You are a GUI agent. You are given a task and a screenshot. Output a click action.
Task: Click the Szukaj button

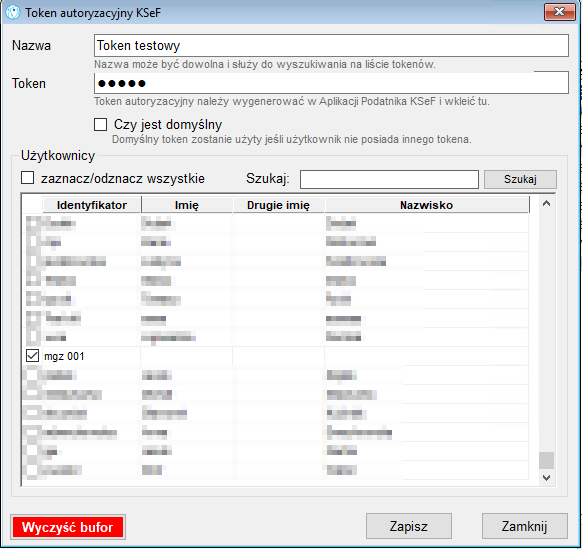[x=520, y=179]
